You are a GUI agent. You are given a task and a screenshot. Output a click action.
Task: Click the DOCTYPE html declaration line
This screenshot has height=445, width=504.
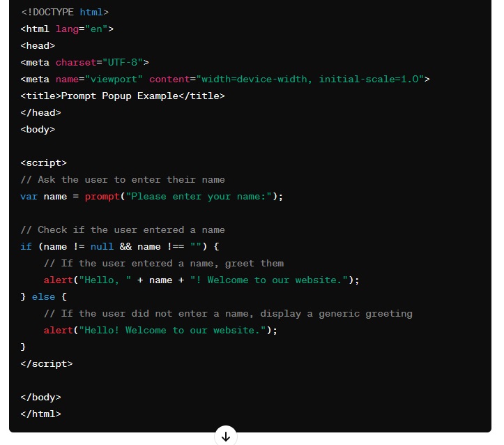[64, 12]
